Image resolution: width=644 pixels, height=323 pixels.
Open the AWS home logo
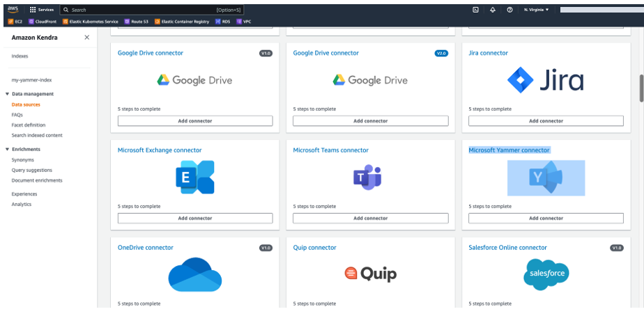(13, 10)
